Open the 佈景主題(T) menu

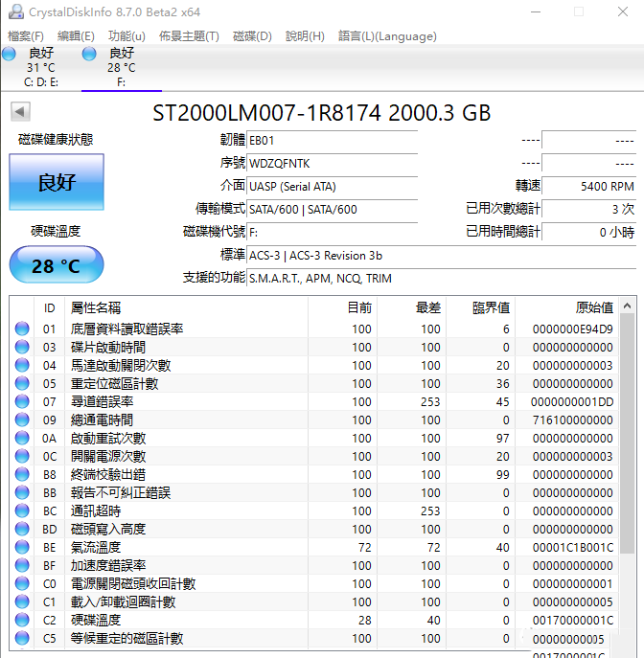point(189,36)
